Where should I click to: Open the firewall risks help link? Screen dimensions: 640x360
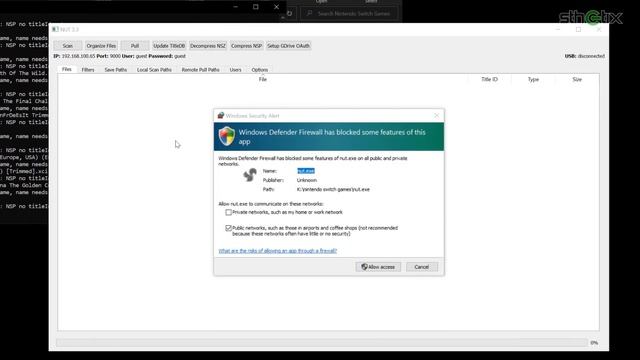(x=278, y=251)
